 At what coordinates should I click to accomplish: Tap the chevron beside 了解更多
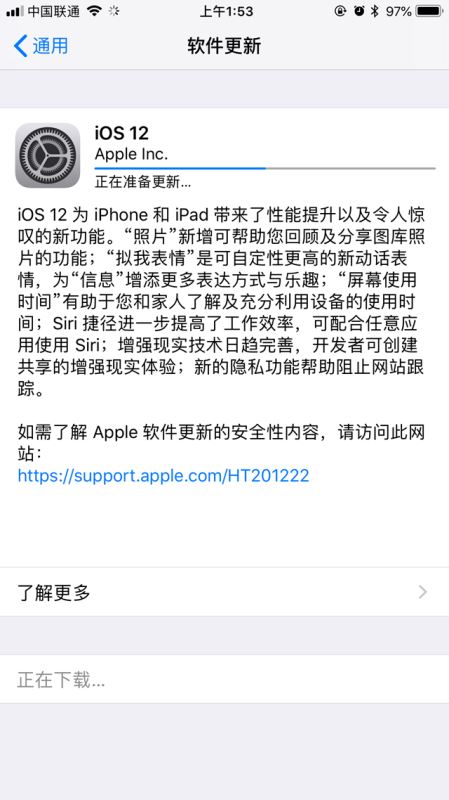tap(423, 592)
